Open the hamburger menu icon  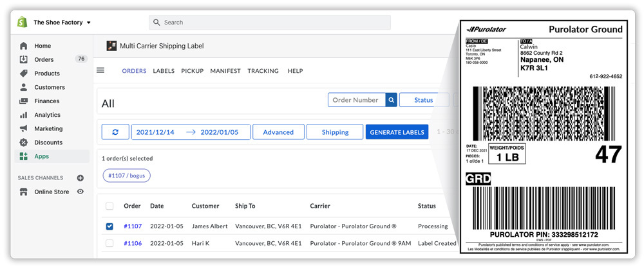click(x=100, y=70)
